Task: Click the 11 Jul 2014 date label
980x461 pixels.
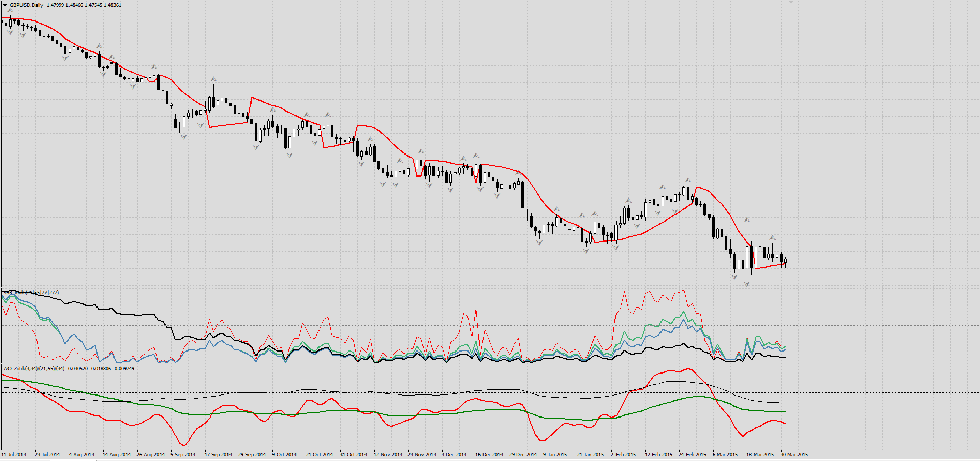Action: (x=14, y=454)
